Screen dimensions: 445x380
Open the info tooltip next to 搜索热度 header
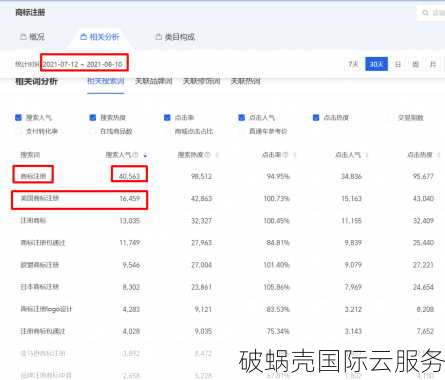(208, 155)
